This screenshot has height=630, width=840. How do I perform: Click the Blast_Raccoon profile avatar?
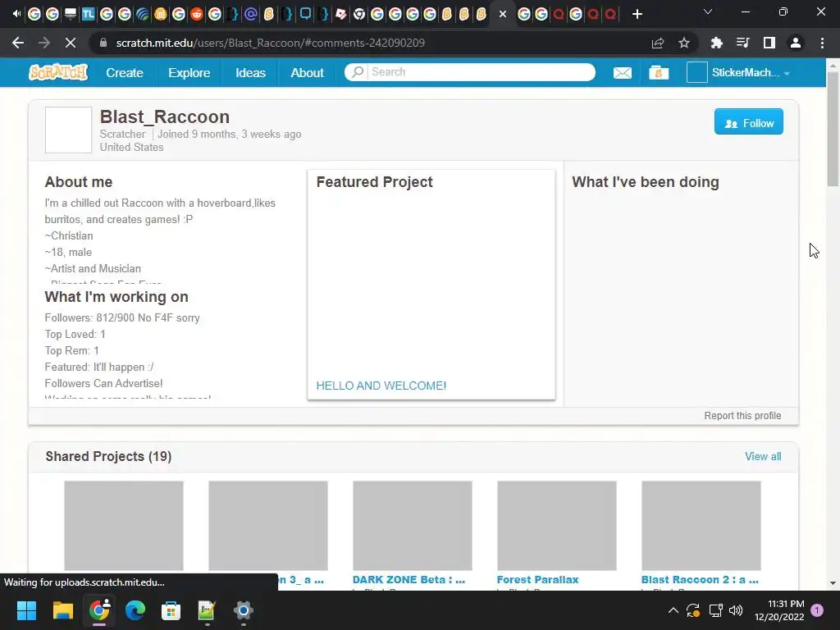coord(69,130)
